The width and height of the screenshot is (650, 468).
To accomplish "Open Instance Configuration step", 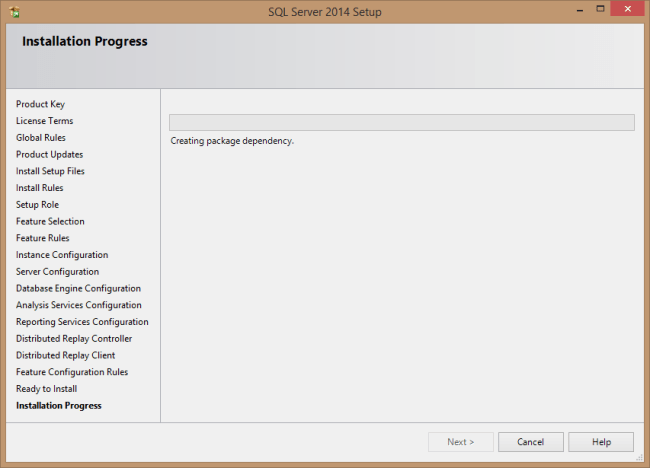I will [62, 255].
